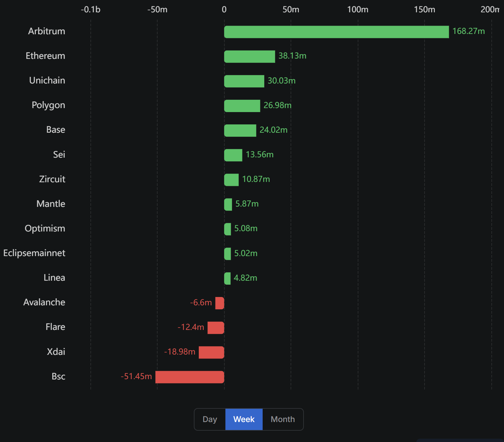The image size is (504, 442).
Task: Click the Unichain green bar
Action: point(244,81)
